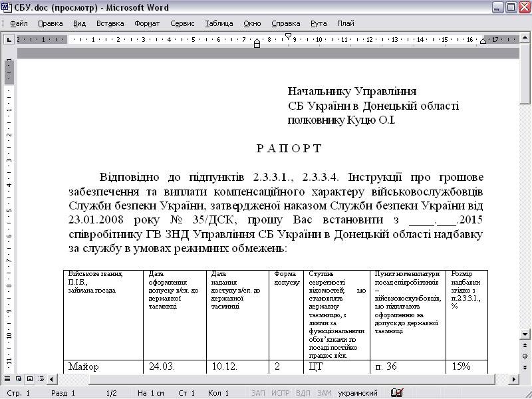Click the украинский language indicator
This screenshot has width=532, height=399.
tap(358, 393)
